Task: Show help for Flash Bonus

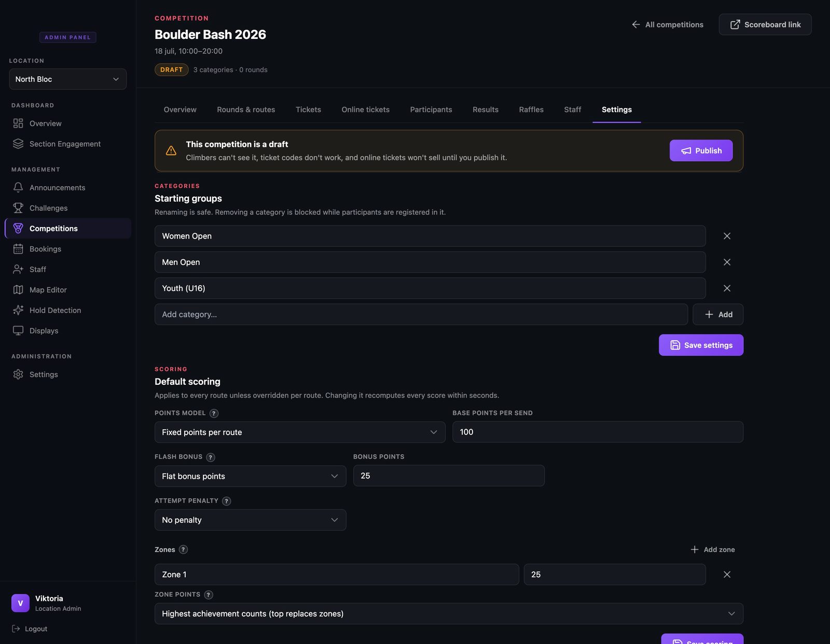Action: [x=211, y=457]
